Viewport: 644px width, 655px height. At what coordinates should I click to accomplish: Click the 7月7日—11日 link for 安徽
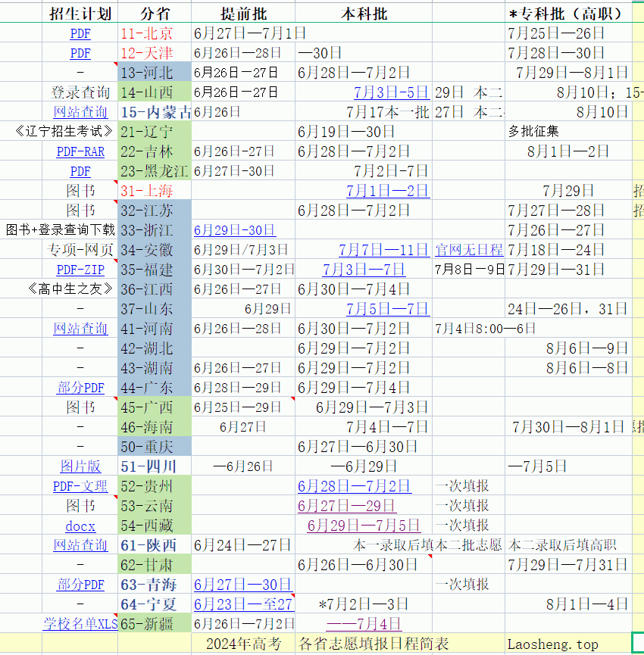point(384,250)
